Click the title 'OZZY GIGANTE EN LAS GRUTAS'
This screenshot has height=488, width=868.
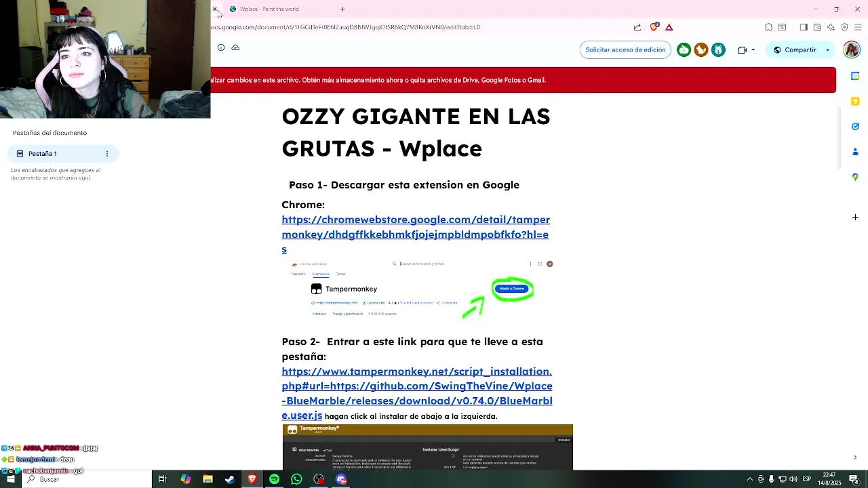click(416, 132)
